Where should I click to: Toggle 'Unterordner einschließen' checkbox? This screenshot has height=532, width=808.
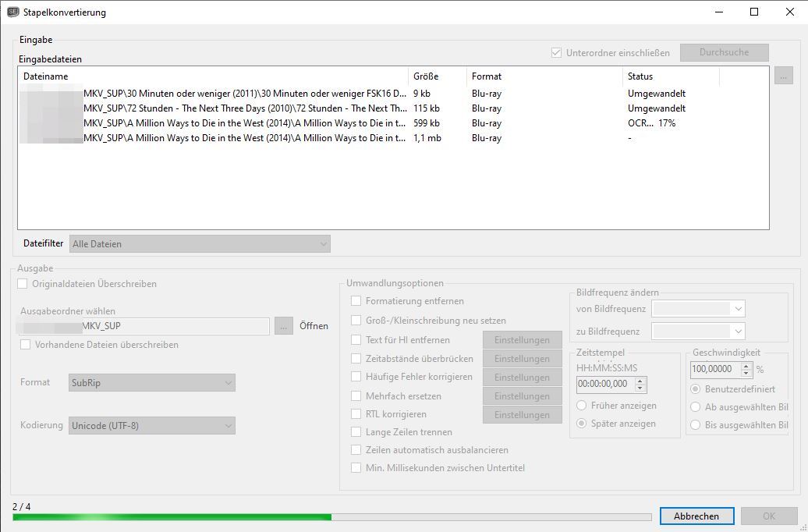[556, 53]
